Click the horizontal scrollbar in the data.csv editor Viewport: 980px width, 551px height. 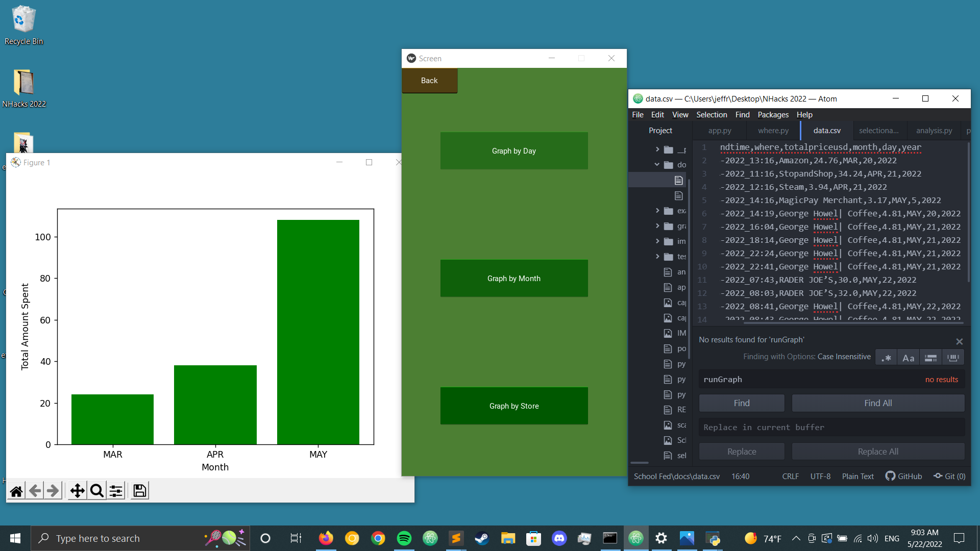coord(852,322)
